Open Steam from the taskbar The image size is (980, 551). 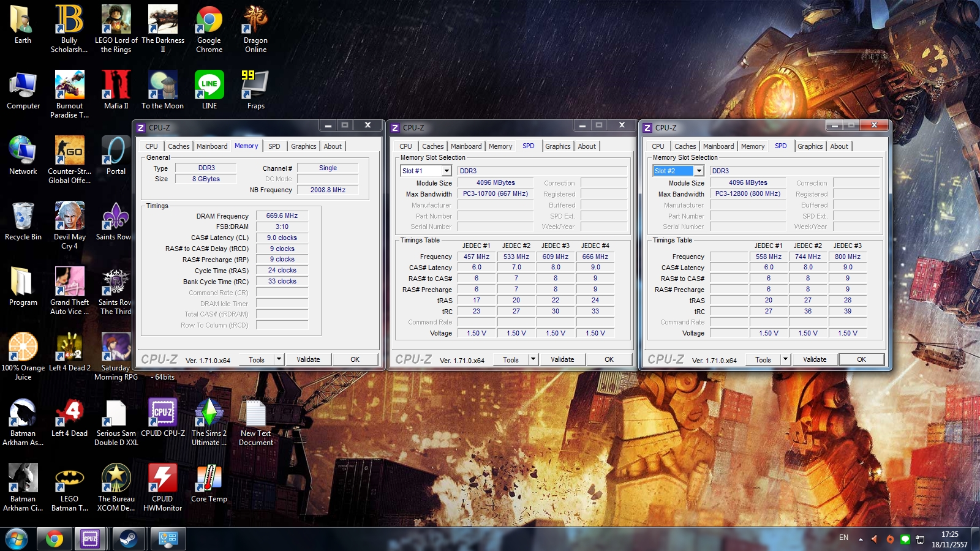coord(128,539)
